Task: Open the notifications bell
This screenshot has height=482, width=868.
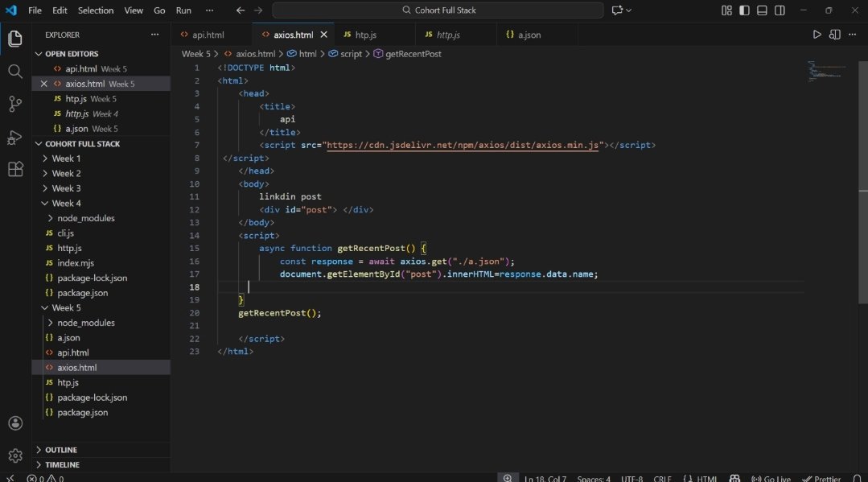Action: (x=857, y=478)
